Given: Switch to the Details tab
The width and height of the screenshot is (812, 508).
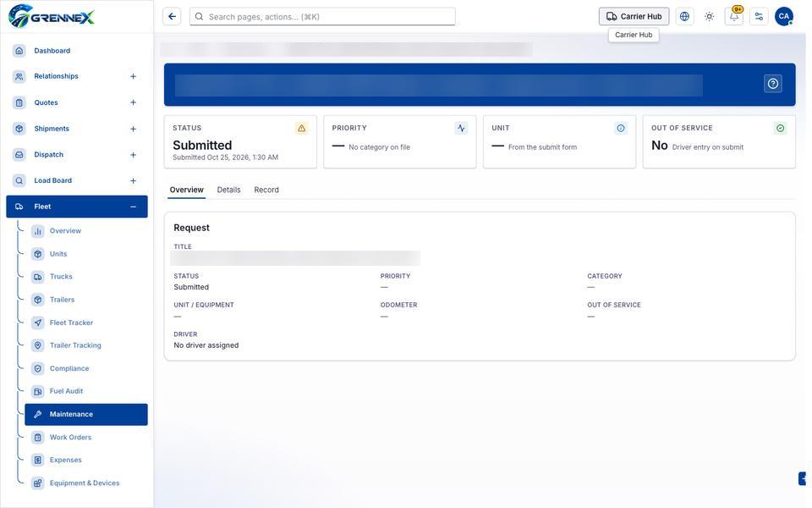Looking at the screenshot, I should click(228, 190).
